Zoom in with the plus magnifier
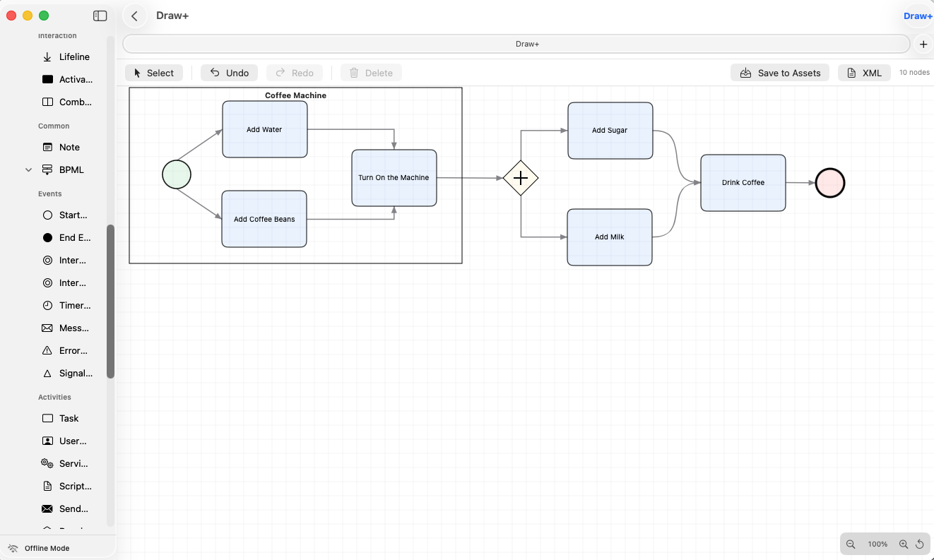This screenshot has height=560, width=934. (x=904, y=544)
